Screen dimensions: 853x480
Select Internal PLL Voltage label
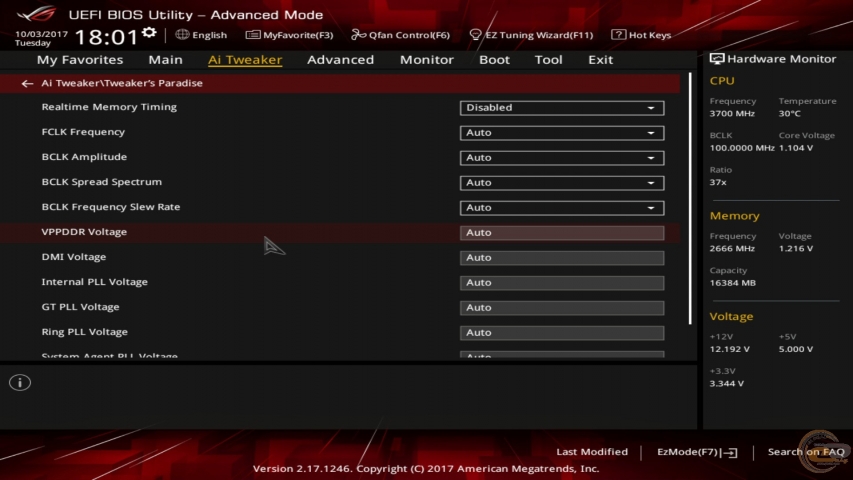95,282
